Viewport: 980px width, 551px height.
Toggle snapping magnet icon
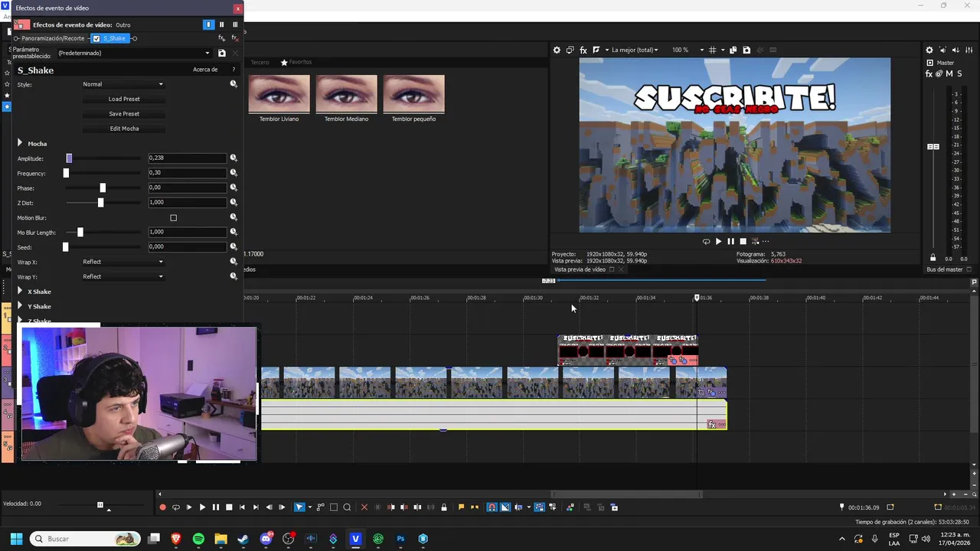492,507
